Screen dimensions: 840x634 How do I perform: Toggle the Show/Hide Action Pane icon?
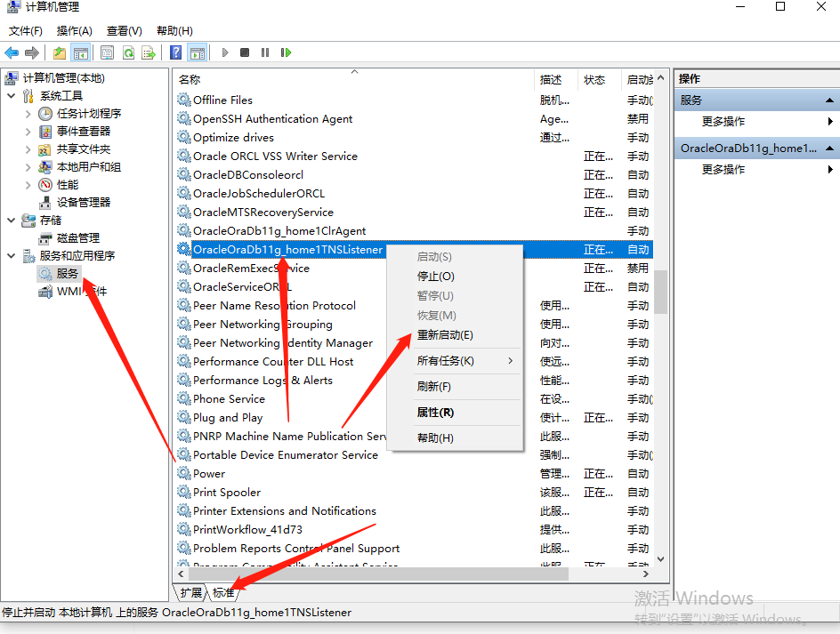coord(198,52)
